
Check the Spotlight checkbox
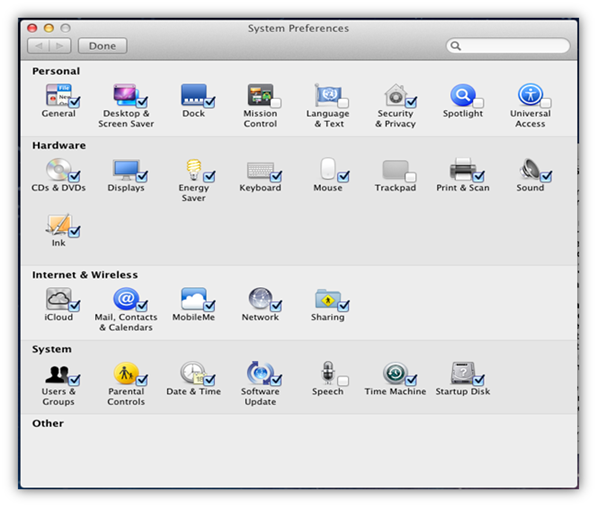click(x=478, y=103)
